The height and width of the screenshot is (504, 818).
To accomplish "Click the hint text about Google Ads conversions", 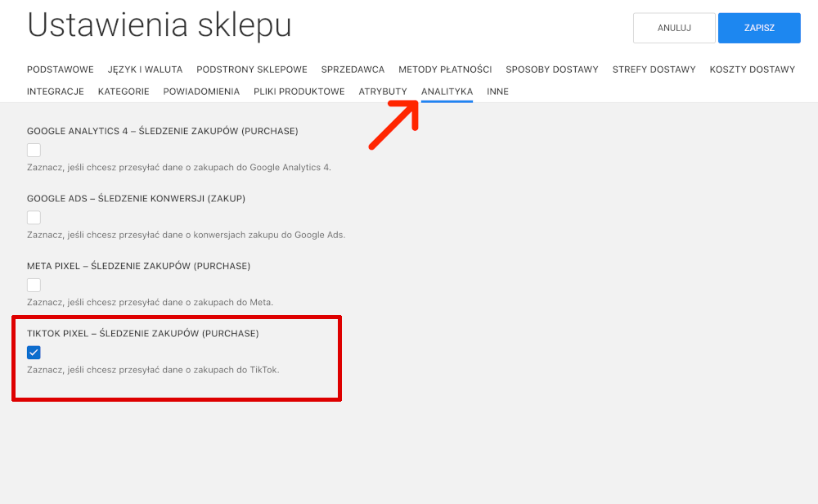I will [187, 235].
